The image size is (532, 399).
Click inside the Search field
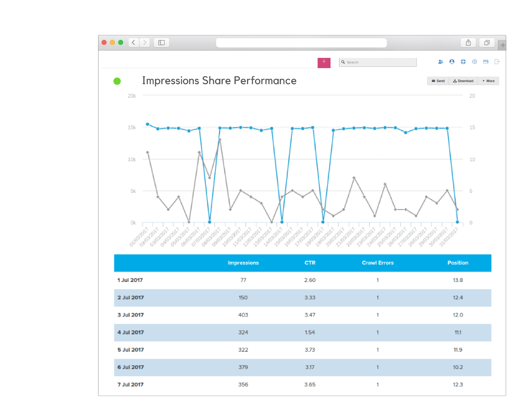[378, 62]
